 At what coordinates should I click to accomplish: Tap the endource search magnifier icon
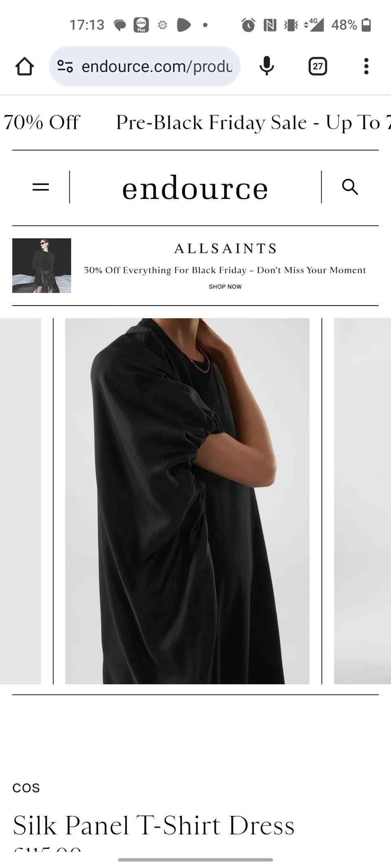[x=350, y=187]
